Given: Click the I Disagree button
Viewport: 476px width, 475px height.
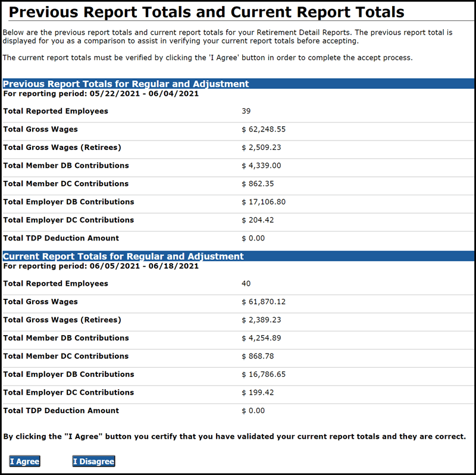Looking at the screenshot, I should point(93,461).
